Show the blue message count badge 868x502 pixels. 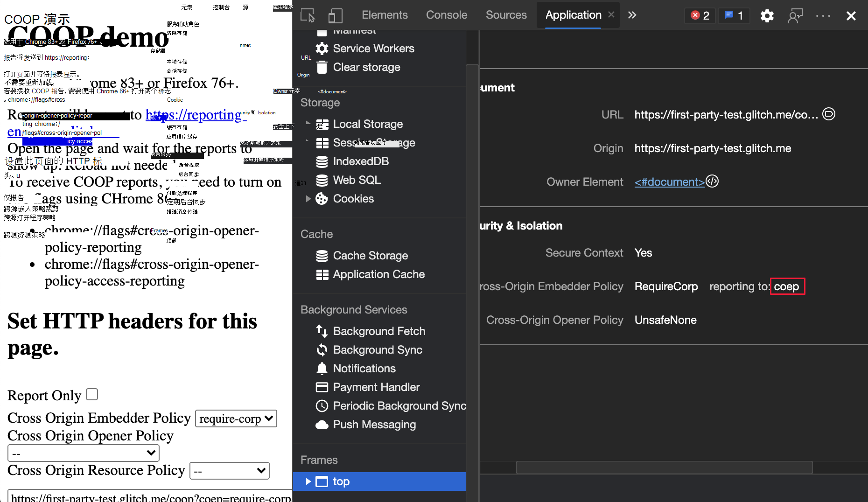(734, 15)
